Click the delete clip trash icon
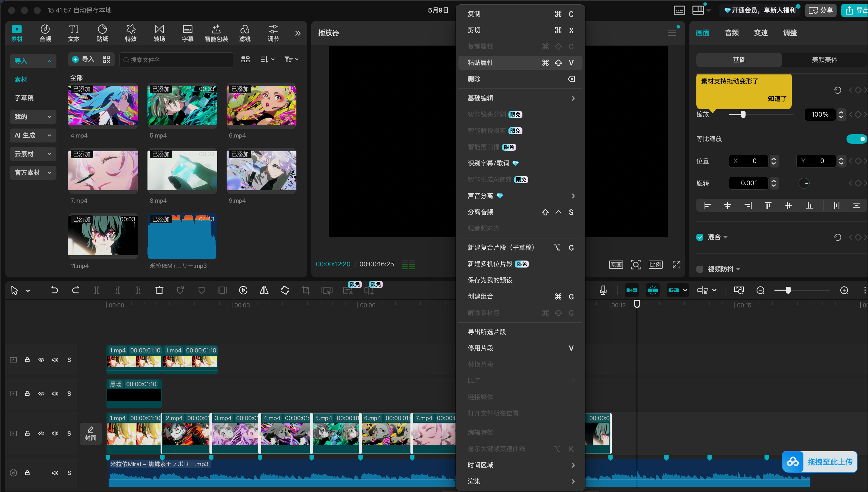The width and height of the screenshot is (868, 492). click(159, 290)
